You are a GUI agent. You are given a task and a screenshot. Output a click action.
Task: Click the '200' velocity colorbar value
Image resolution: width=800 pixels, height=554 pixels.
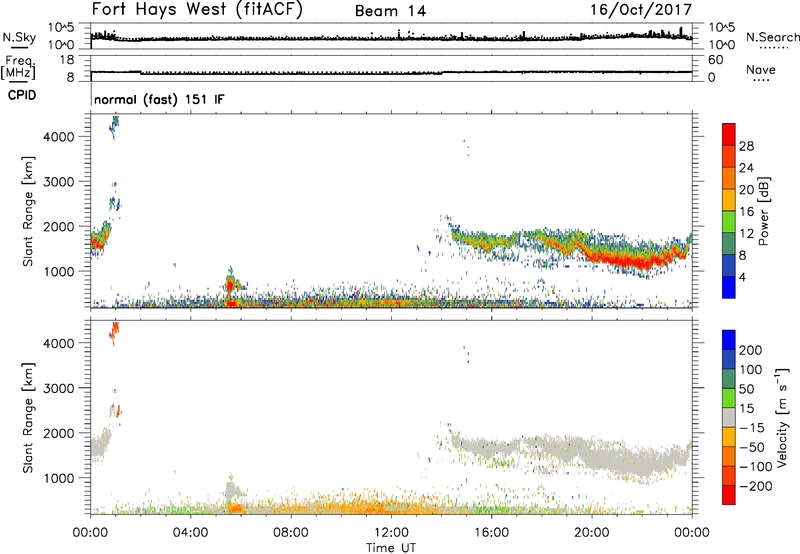point(750,350)
